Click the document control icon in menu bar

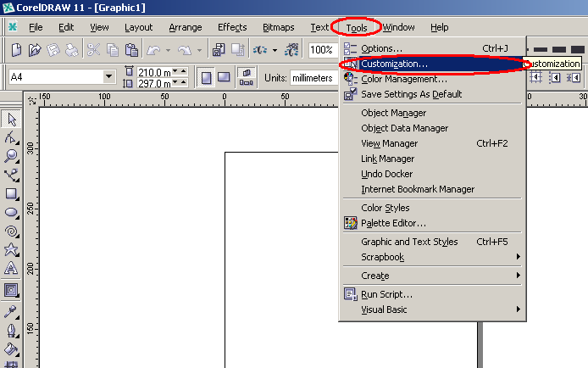13,27
